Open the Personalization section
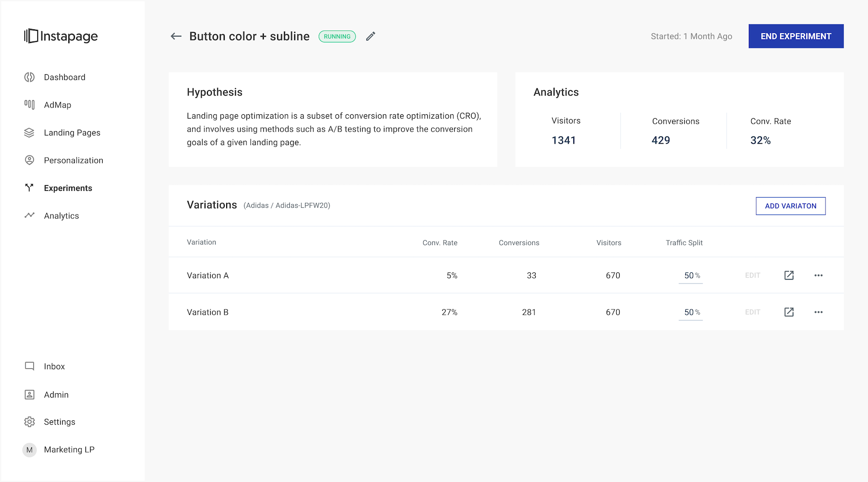The height and width of the screenshot is (482, 868). (x=73, y=161)
